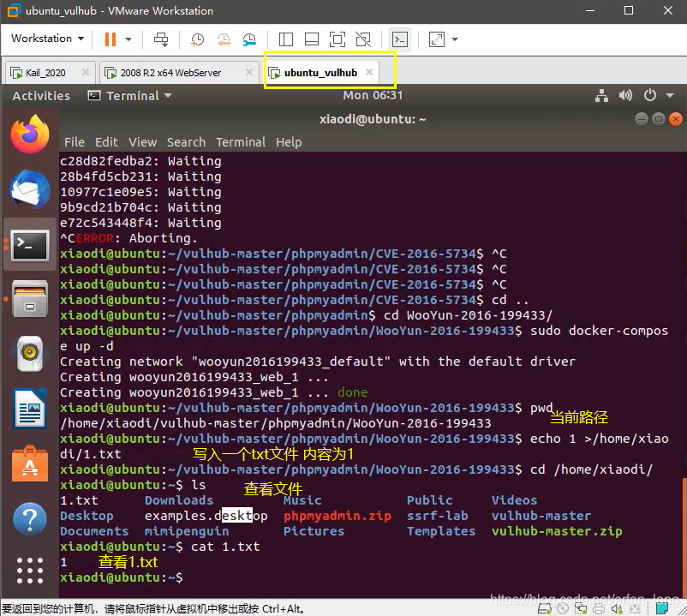Screen dimensions: 687x616
Task: Open the network status icon in Ubuntu top bar
Action: 601,95
